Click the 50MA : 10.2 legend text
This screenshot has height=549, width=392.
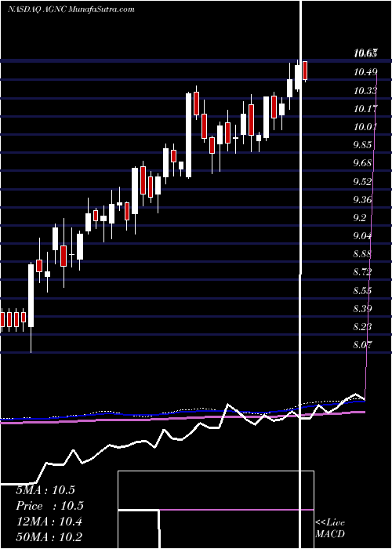click(x=49, y=537)
